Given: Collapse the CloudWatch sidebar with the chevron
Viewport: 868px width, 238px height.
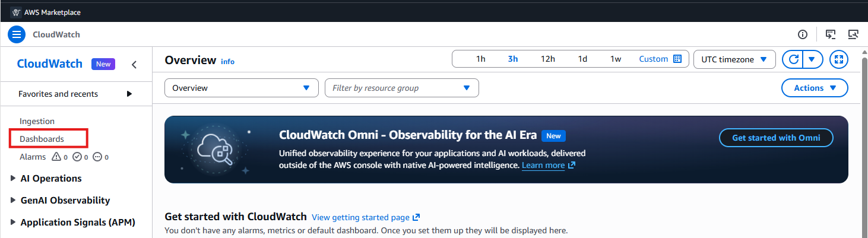Looking at the screenshot, I should tap(134, 64).
